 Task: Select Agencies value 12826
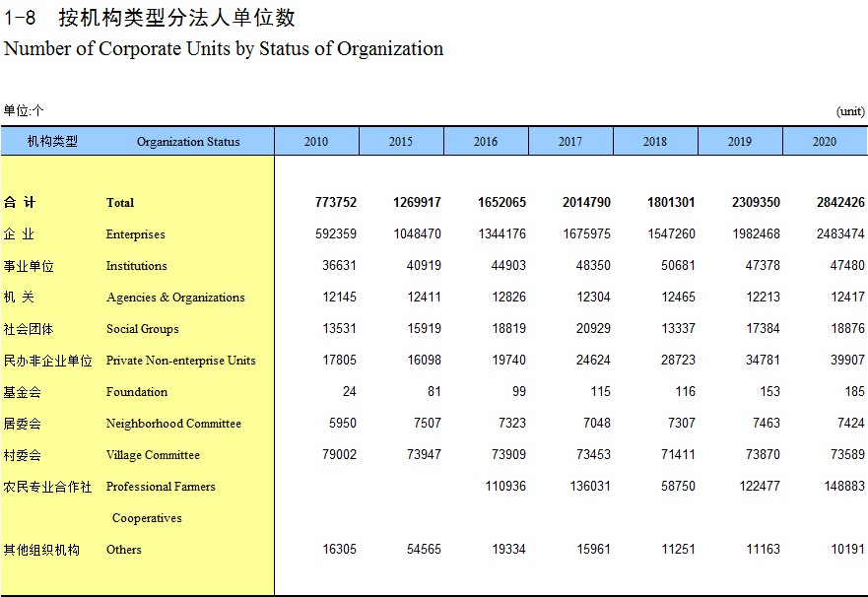(x=508, y=298)
